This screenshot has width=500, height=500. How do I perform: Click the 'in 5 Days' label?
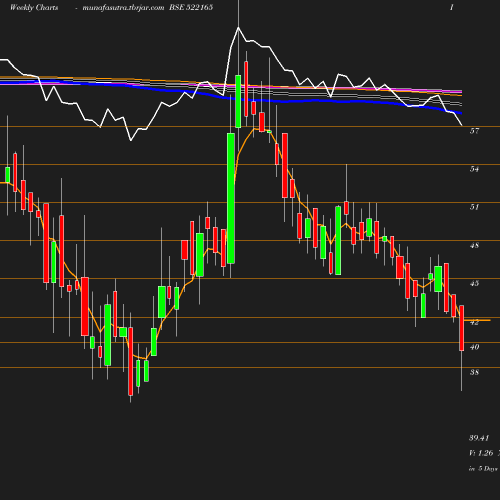[x=483, y=468]
